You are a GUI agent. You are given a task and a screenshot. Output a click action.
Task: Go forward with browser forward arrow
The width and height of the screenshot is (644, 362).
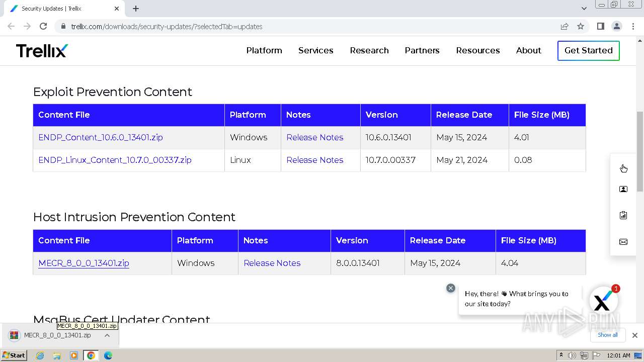pos(27,26)
